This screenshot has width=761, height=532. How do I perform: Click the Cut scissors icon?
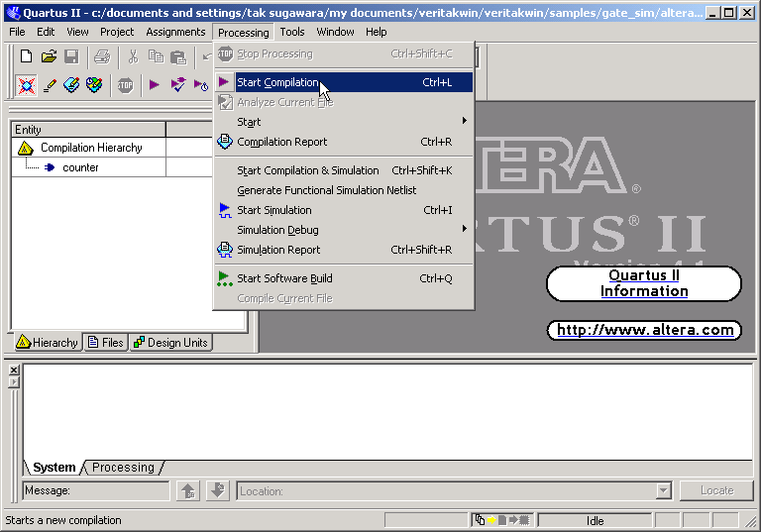coord(133,56)
